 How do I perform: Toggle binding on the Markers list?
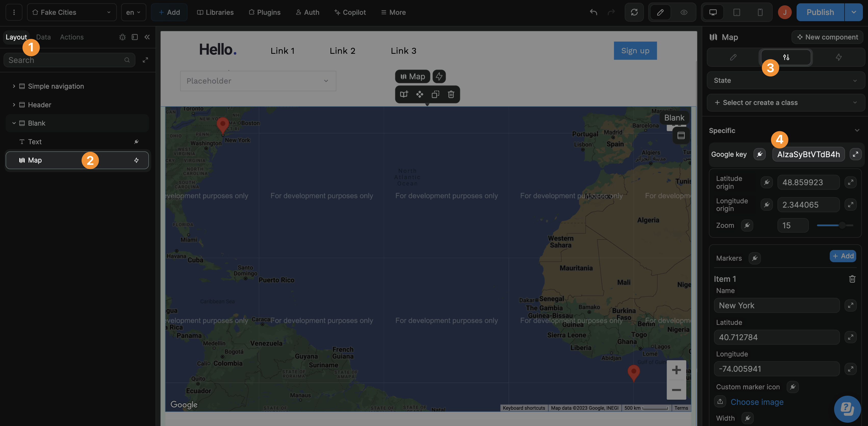(x=755, y=258)
